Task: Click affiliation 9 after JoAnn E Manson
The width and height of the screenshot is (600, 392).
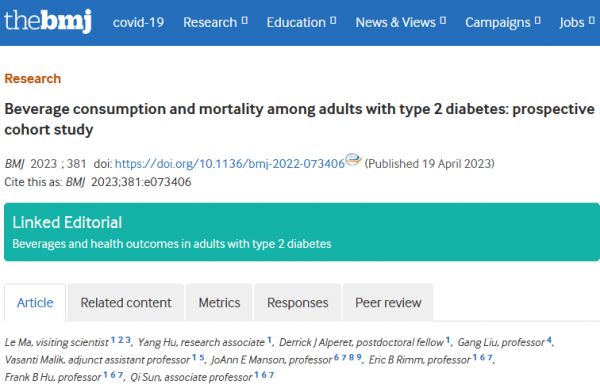Action: click(x=359, y=357)
